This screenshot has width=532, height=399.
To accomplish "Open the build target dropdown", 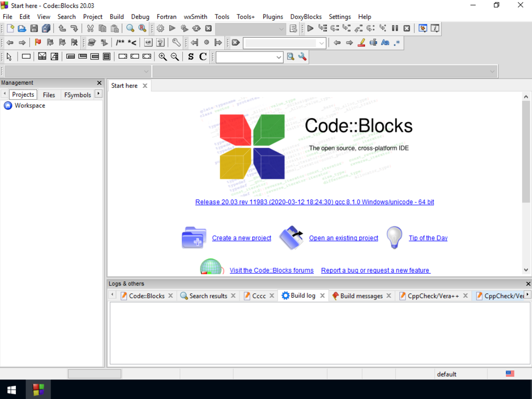I will point(281,29).
